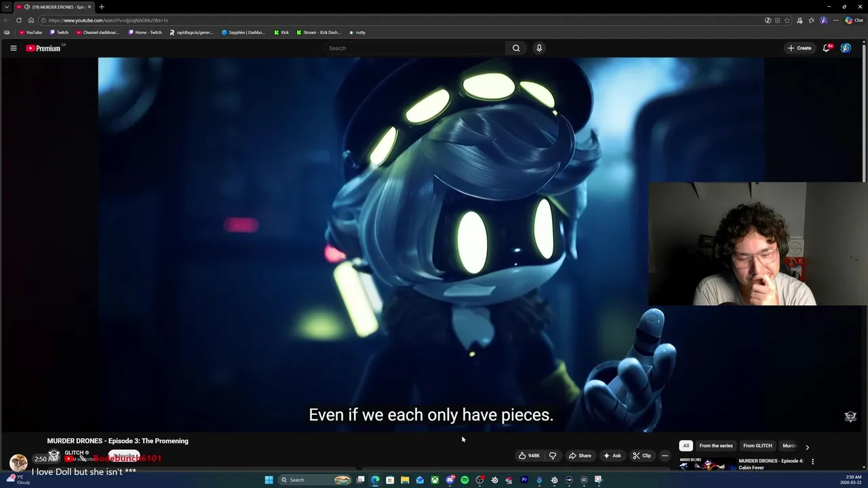The image size is (868, 488).
Task: Go to browser home page
Action: coord(31,20)
